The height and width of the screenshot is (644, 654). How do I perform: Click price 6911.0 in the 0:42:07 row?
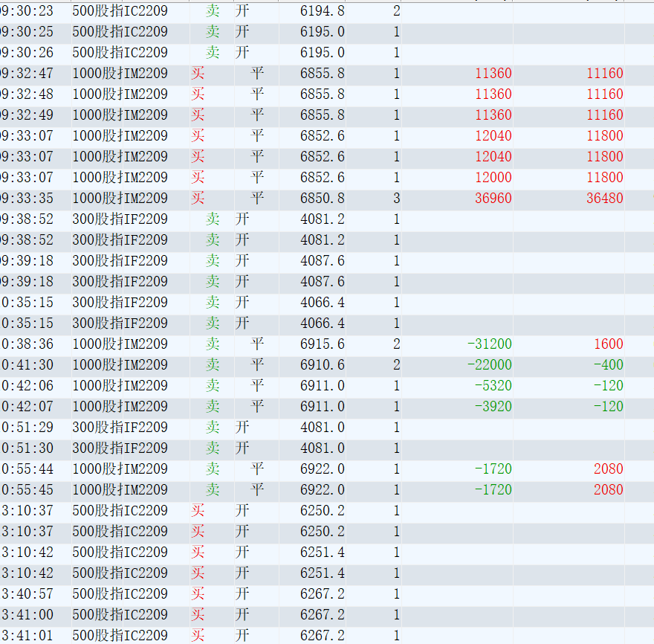point(323,407)
